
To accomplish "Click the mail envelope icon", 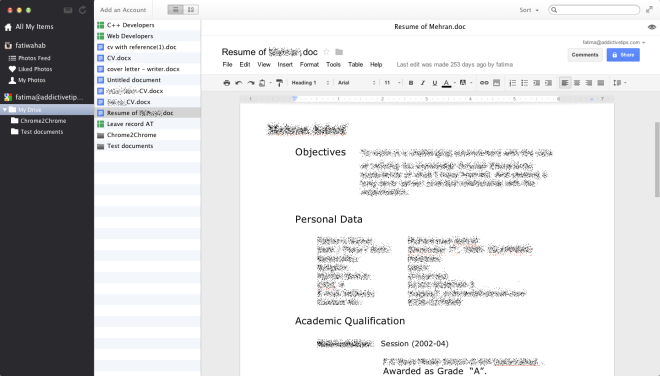I will [68, 10].
